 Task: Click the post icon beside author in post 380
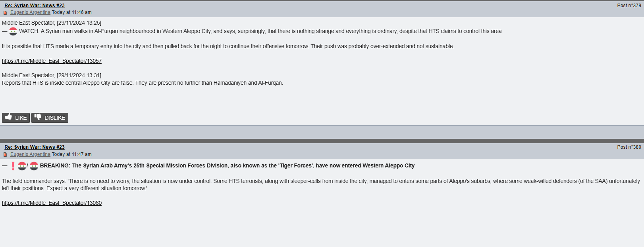pos(5,155)
